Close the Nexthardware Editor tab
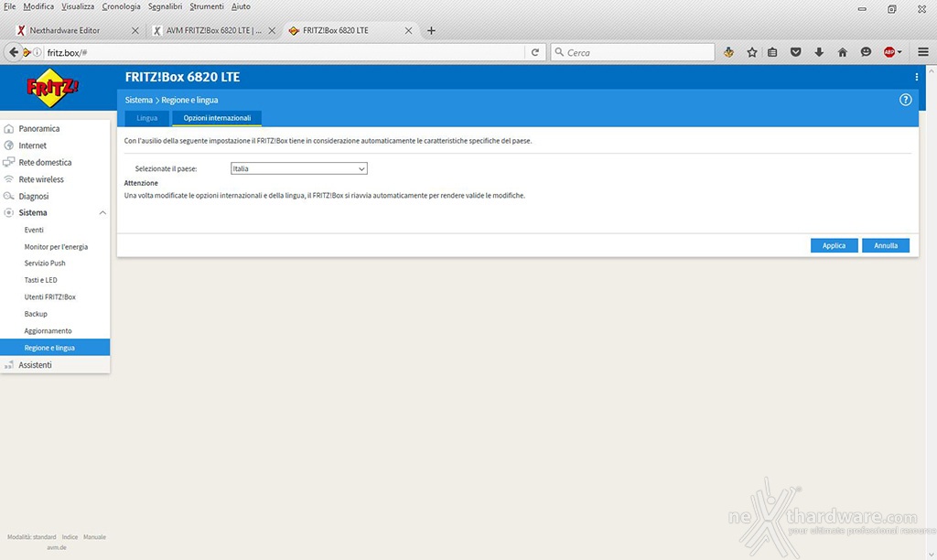This screenshot has height=560, width=937. pyautogui.click(x=135, y=30)
